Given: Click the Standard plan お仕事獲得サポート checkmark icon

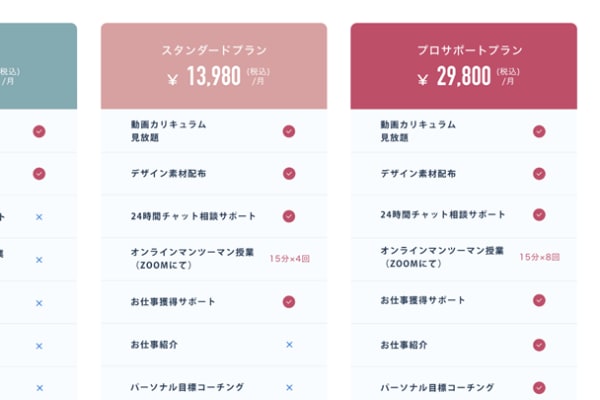Looking at the screenshot, I should (289, 301).
